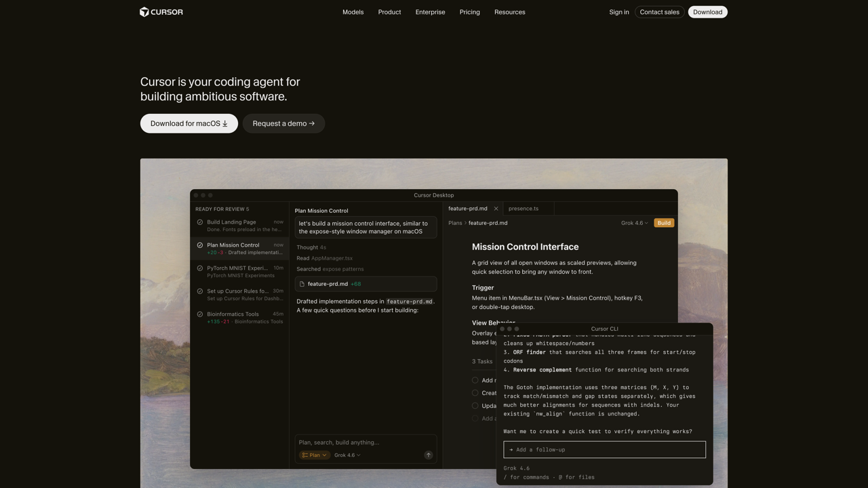Click the status check icon beside Build Landing Page

[200, 222]
